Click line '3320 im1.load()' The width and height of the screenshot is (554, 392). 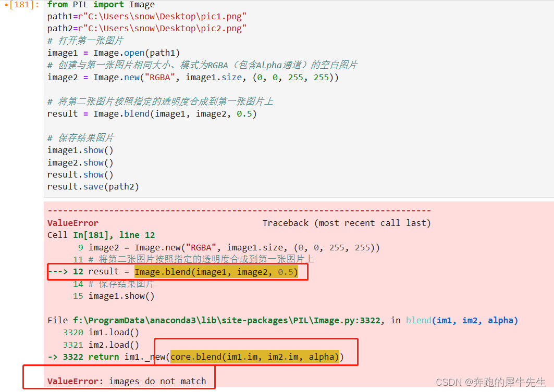pos(101,332)
